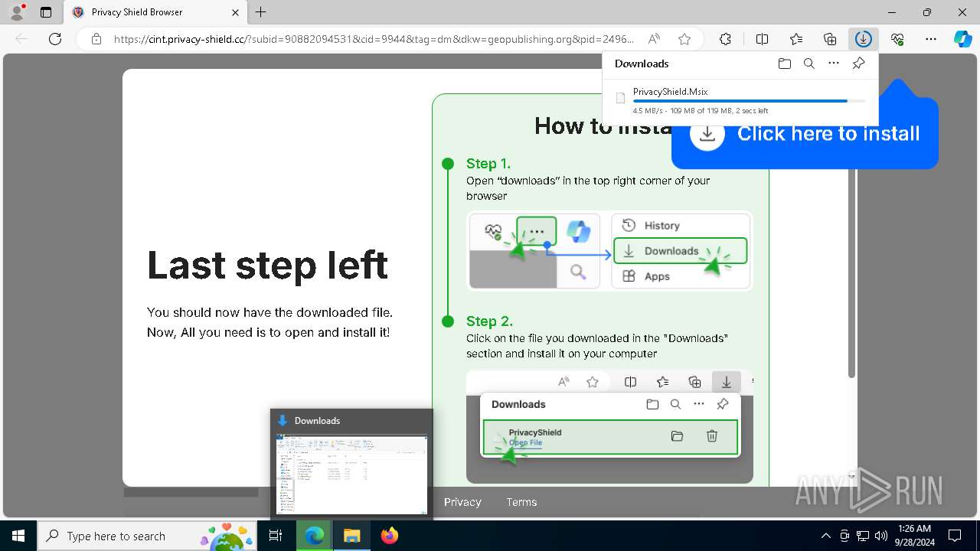This screenshot has width=980, height=551.
Task: Open the Privacy footer link
Action: [x=462, y=502]
